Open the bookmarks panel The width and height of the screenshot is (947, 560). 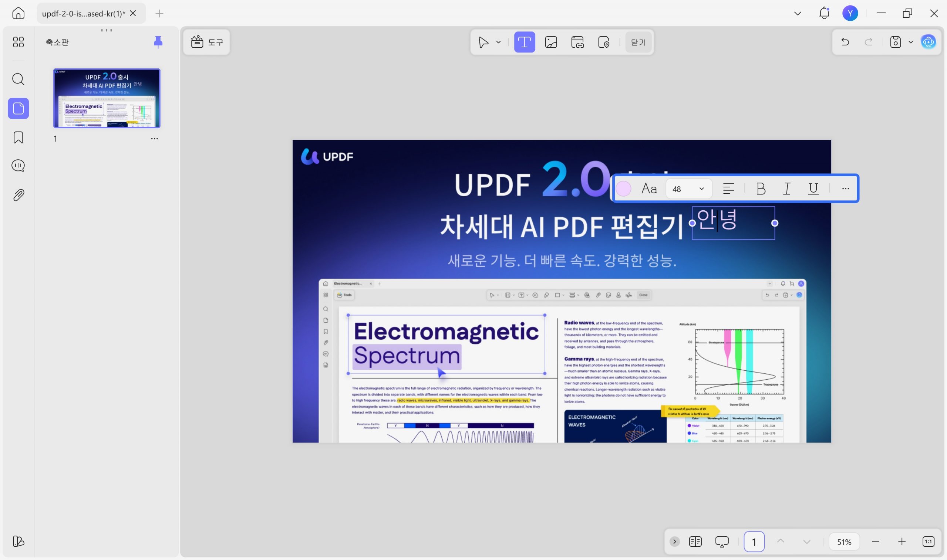pos(18,138)
